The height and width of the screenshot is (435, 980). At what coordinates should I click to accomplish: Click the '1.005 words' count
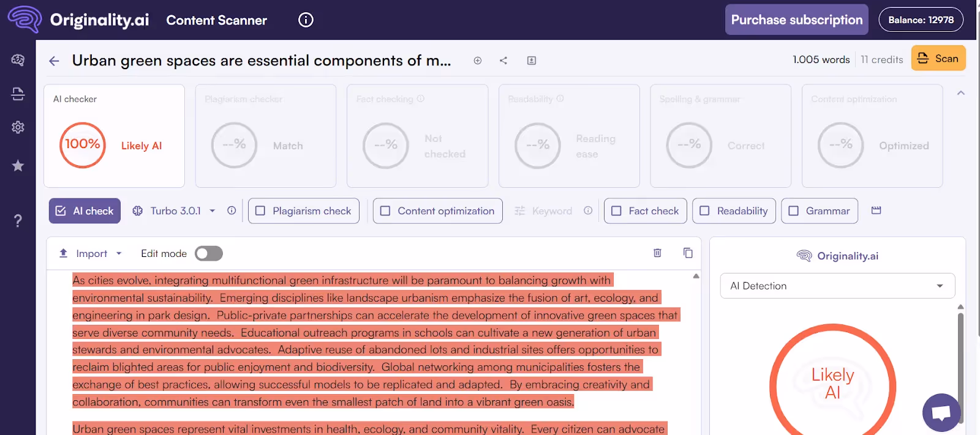coord(821,59)
